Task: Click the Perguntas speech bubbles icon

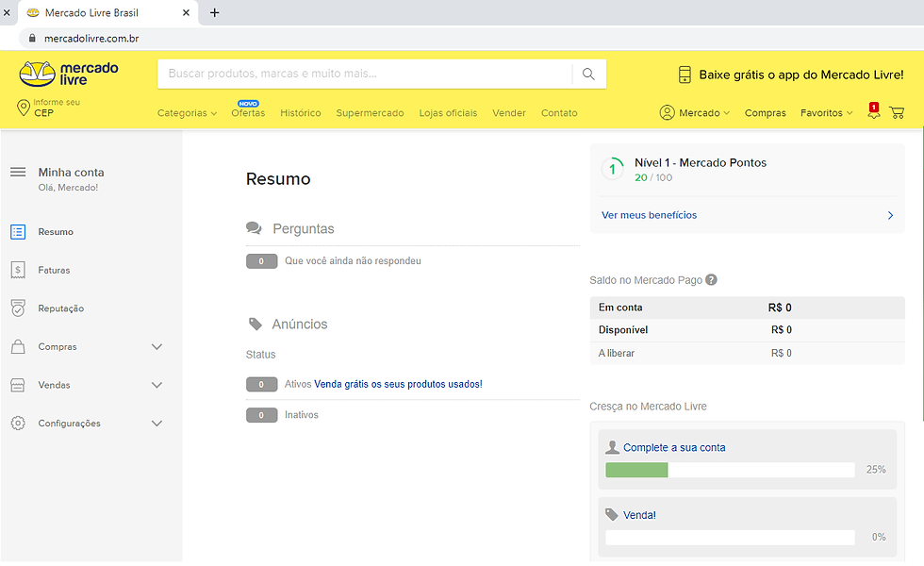Action: [x=254, y=228]
